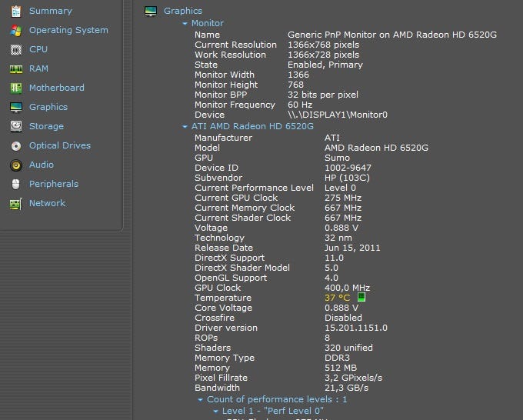Screen dimensions: 523x420
Task: Open the Motherboard icon in sidebar
Action: [15, 88]
